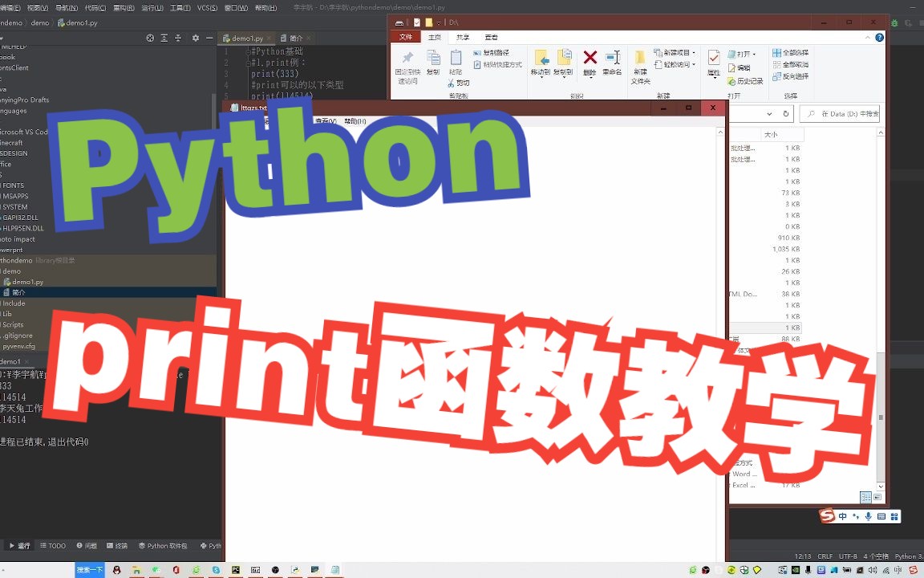Click the CRLF line ending indicator in status bar
This screenshot has height=578, width=924.
pos(826,556)
